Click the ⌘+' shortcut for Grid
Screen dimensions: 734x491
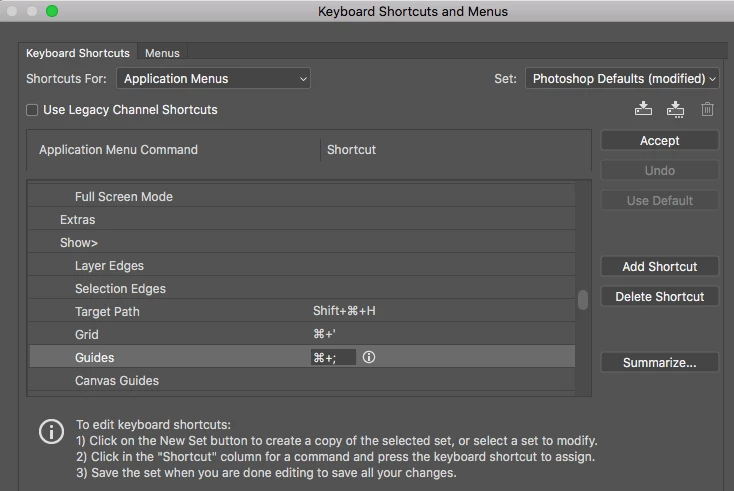pos(324,334)
